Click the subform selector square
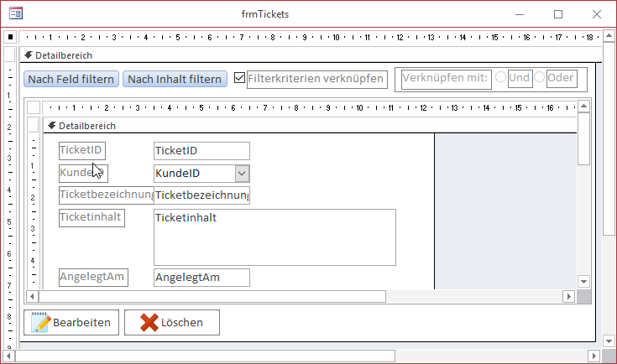Screen dimensions: 617x364 pos(34,107)
